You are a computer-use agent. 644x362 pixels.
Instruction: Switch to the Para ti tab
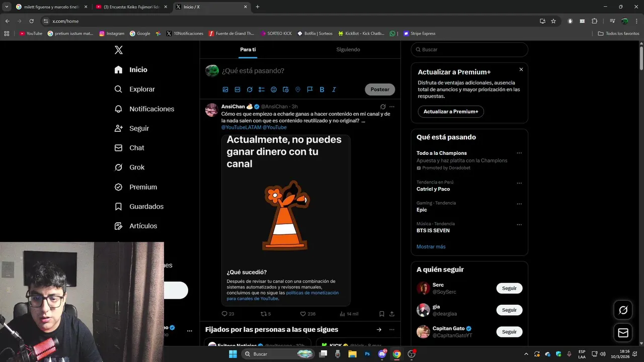[x=248, y=49]
